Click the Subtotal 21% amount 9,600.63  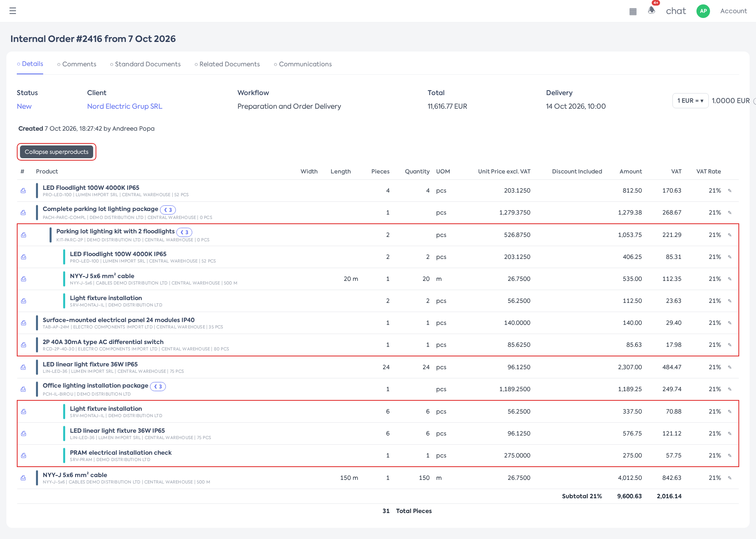629,496
